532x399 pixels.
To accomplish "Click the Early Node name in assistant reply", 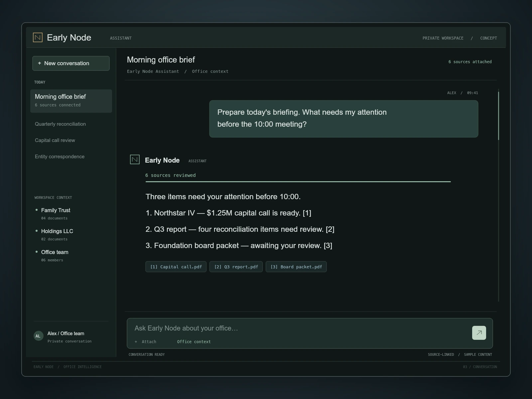I will click(x=162, y=160).
